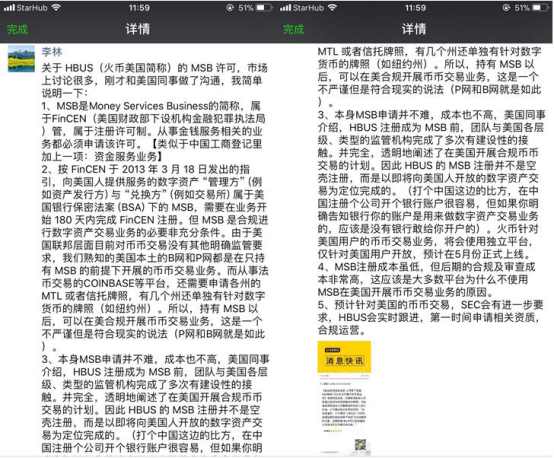Tap the right 详情 title

coord(414,29)
